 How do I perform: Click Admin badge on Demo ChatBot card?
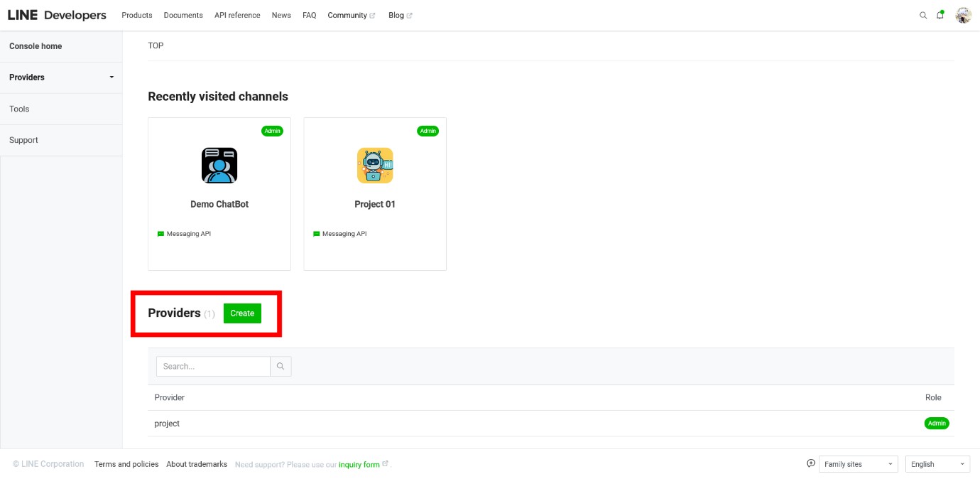[x=273, y=131]
